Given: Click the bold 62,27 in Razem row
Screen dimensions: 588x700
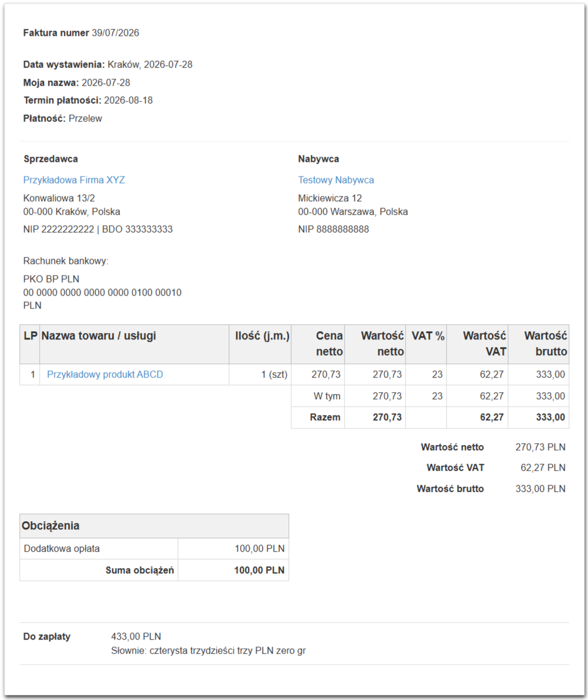Looking at the screenshot, I should coord(491,417).
